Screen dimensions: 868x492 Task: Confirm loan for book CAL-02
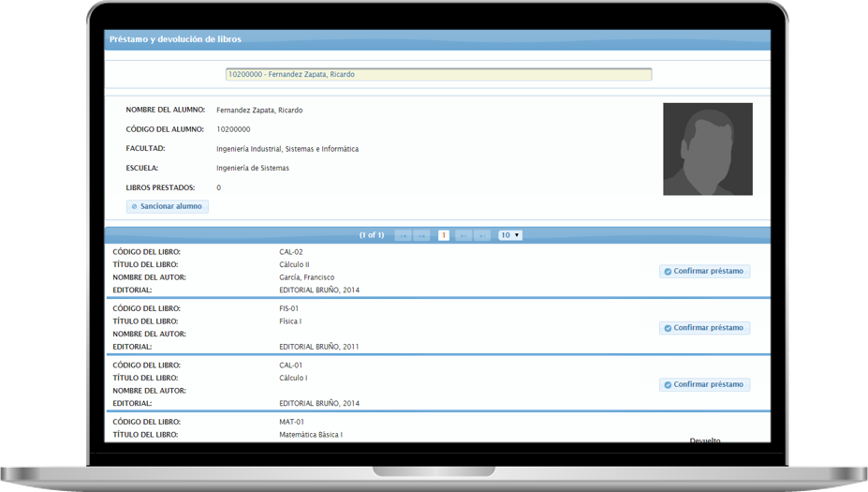[704, 272]
